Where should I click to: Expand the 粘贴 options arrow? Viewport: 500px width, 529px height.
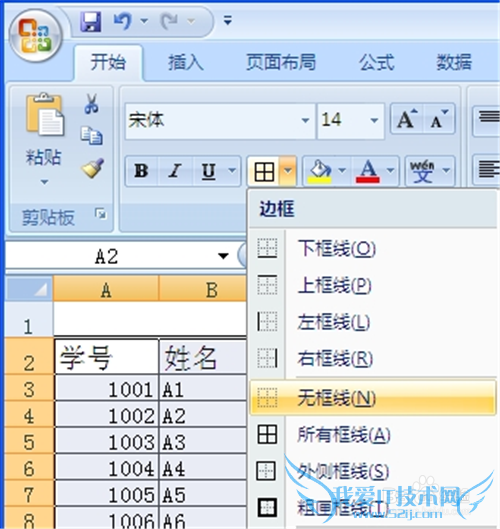[x=44, y=182]
